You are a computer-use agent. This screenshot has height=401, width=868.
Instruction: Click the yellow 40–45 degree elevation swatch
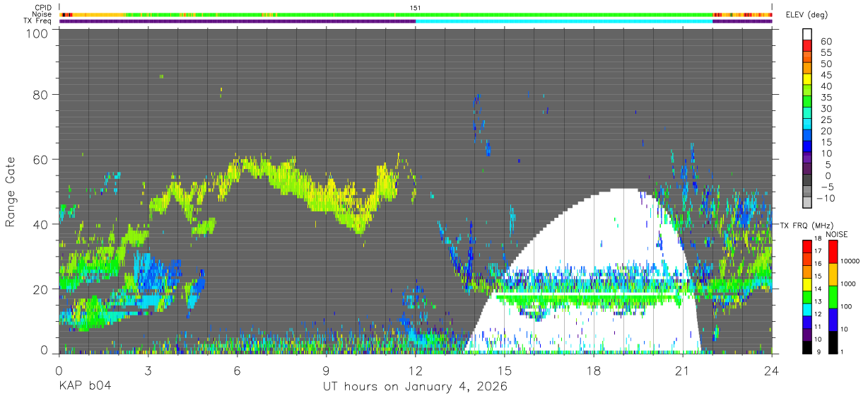coord(807,79)
